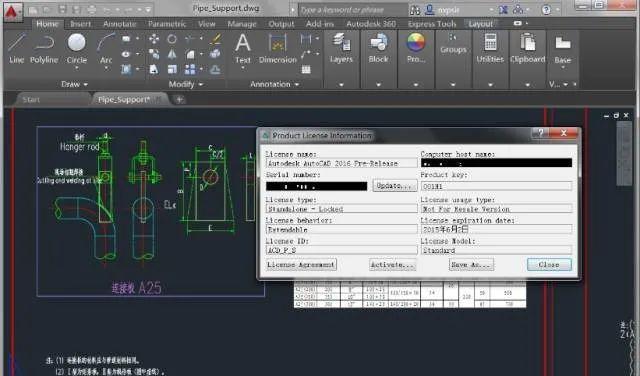The width and height of the screenshot is (640, 376).
Task: Select the Circle tool
Action: click(77, 49)
